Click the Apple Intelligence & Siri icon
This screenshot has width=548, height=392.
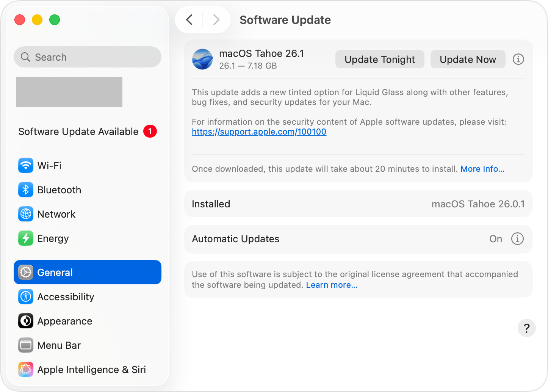26,370
